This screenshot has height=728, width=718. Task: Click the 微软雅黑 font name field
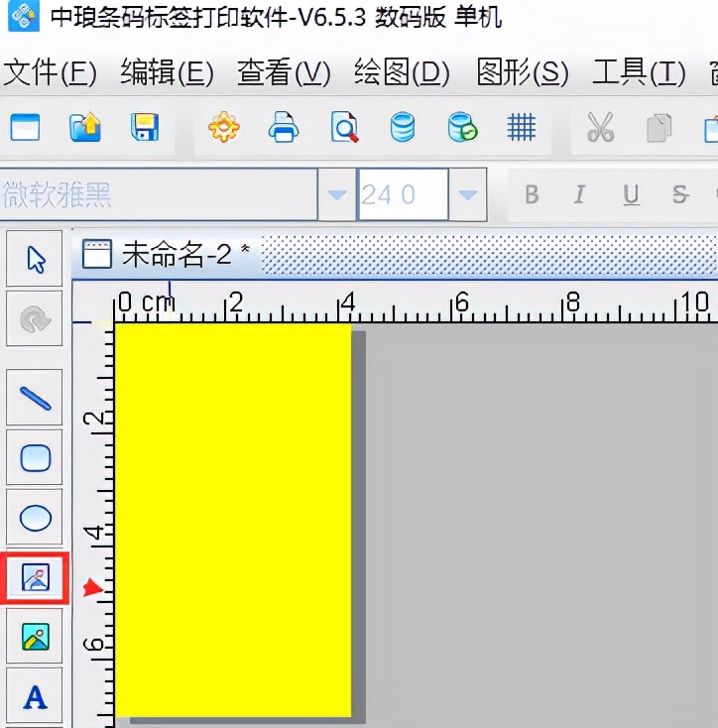click(x=159, y=194)
